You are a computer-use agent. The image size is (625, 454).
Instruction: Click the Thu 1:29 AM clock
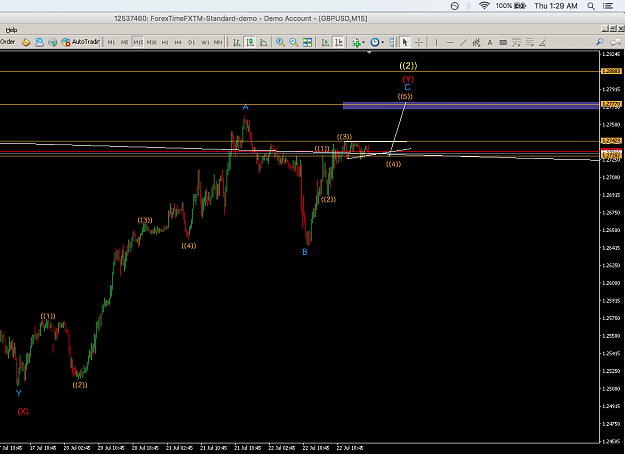(x=556, y=6)
